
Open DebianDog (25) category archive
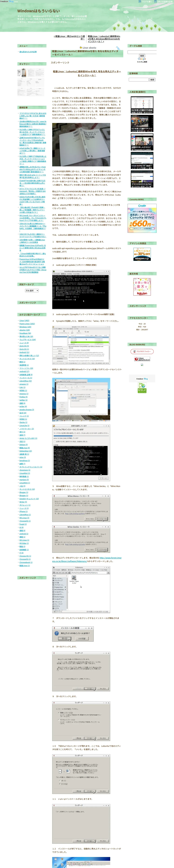[x=26, y=451]
